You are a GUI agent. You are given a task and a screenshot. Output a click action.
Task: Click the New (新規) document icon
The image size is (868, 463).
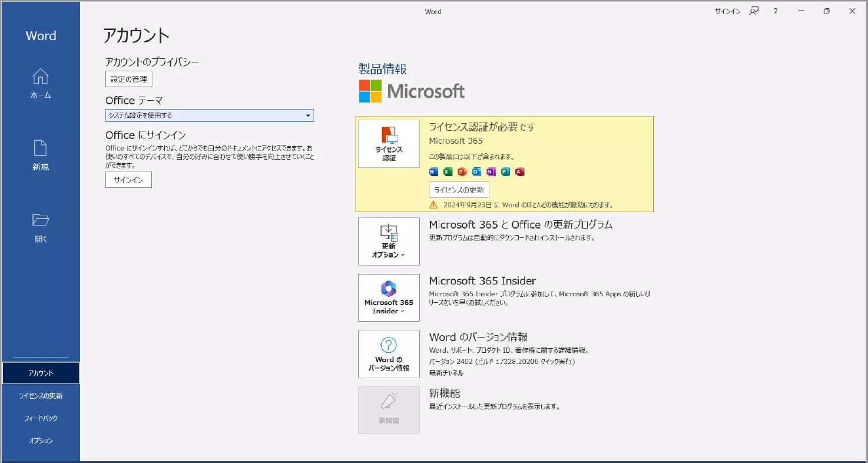point(41,148)
